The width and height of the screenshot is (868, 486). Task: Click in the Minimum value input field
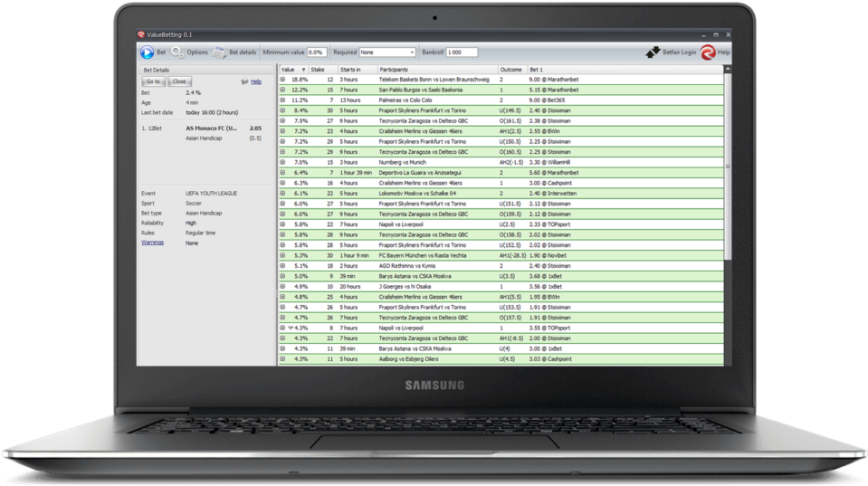coord(317,52)
